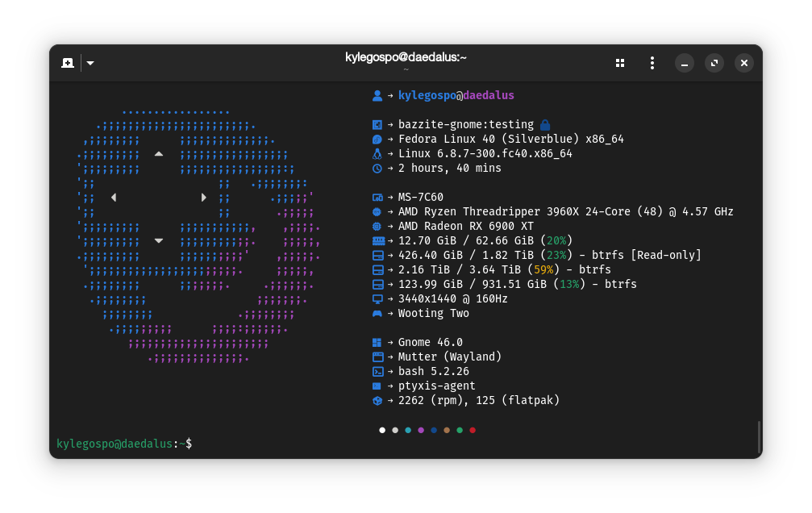Click the memory icon beside 12.70 GiB

pos(378,241)
